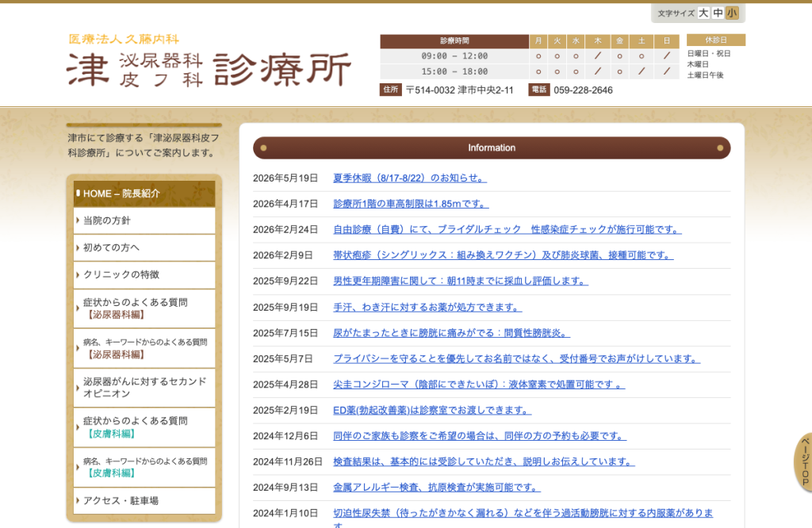Screen dimensions: 812x528
Task: Open the 夏季休暇（8/17-8/22）のお知らせ link
Action: [410, 178]
